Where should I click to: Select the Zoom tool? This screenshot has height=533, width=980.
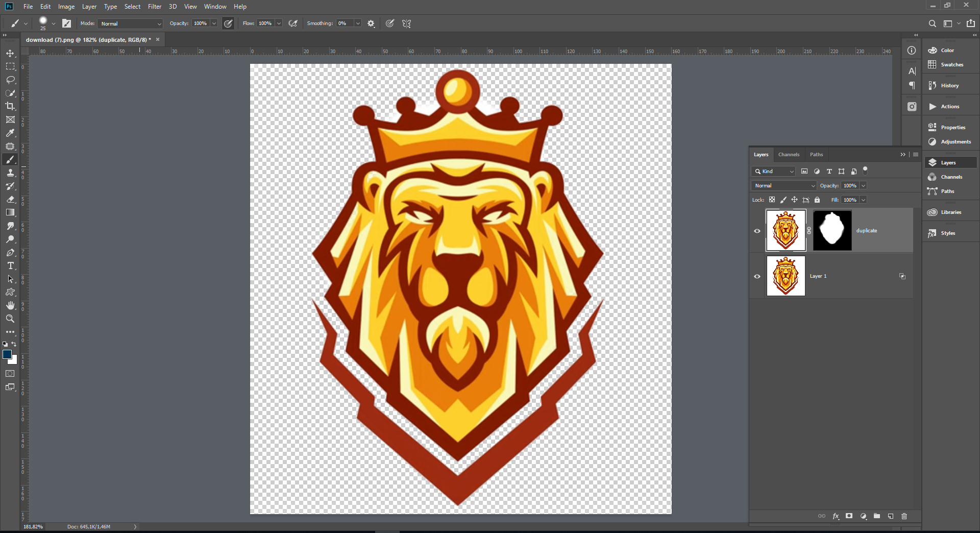(x=10, y=319)
